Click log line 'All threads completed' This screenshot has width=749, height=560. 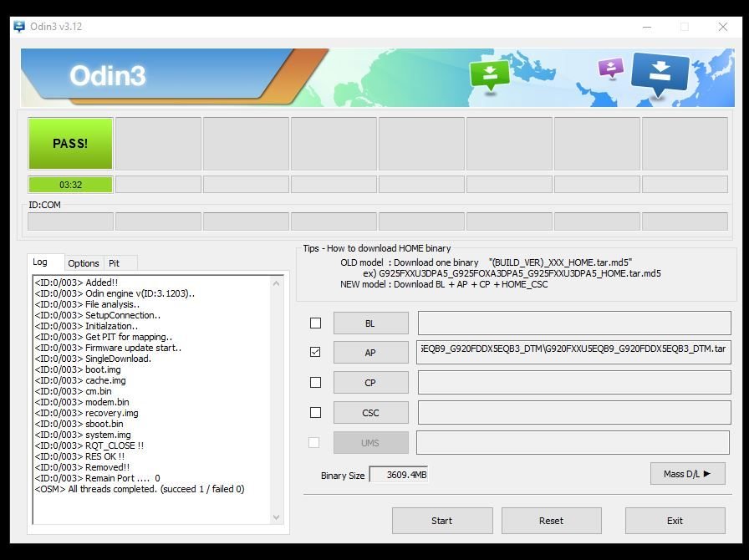140,489
